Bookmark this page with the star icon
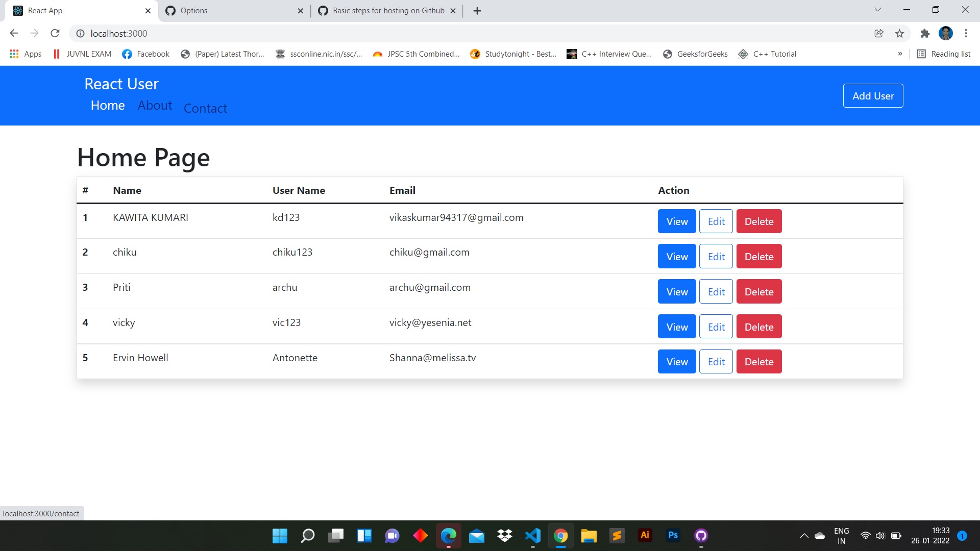This screenshot has height=551, width=980. (899, 33)
